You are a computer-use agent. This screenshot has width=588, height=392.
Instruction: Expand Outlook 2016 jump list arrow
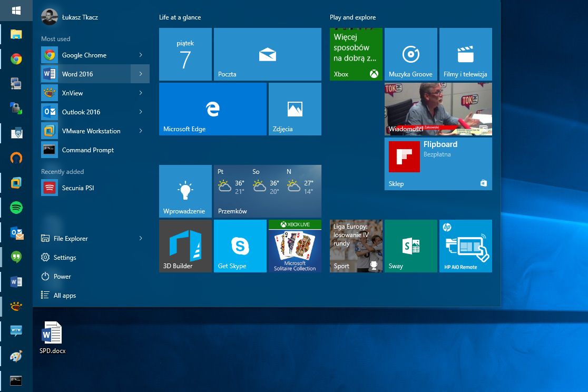141,112
